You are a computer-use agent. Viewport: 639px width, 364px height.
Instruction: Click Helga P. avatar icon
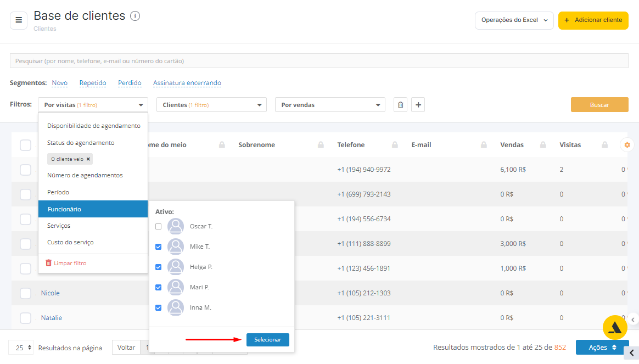[x=176, y=267]
